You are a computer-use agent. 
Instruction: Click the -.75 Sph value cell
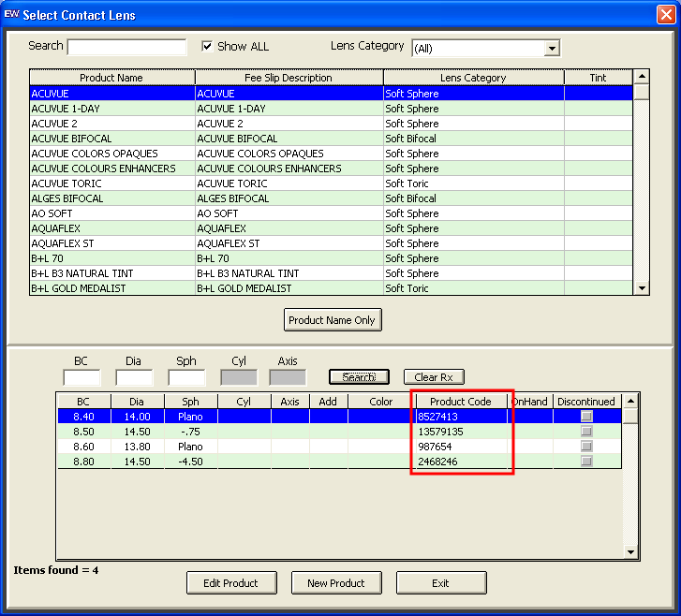point(191,432)
